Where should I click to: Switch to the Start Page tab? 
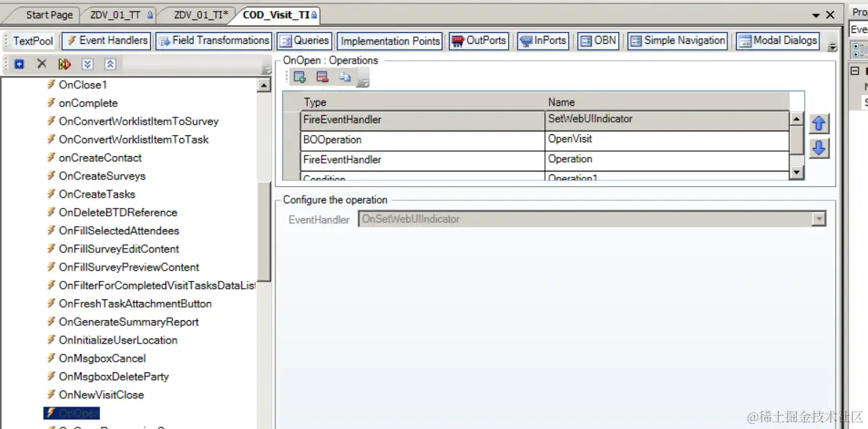(48, 15)
